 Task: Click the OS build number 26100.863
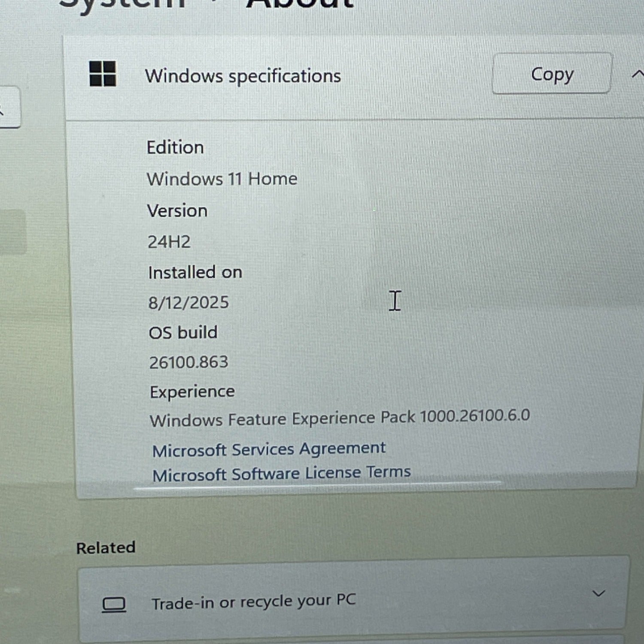click(188, 362)
